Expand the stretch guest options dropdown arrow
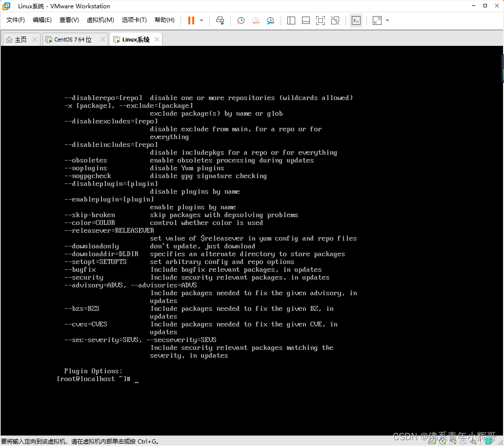Image resolution: width=504 pixels, height=446 pixels. (x=387, y=20)
